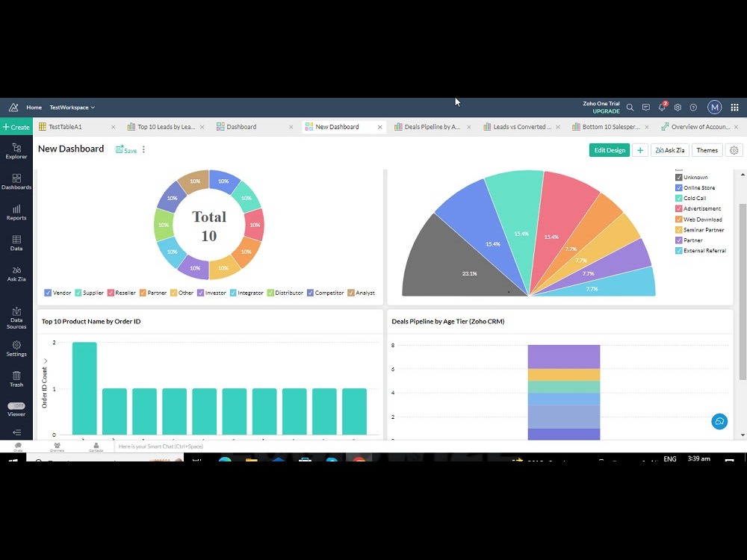This screenshot has width=747, height=560.
Task: Collapse the left sidebar panel
Action: (x=16, y=432)
